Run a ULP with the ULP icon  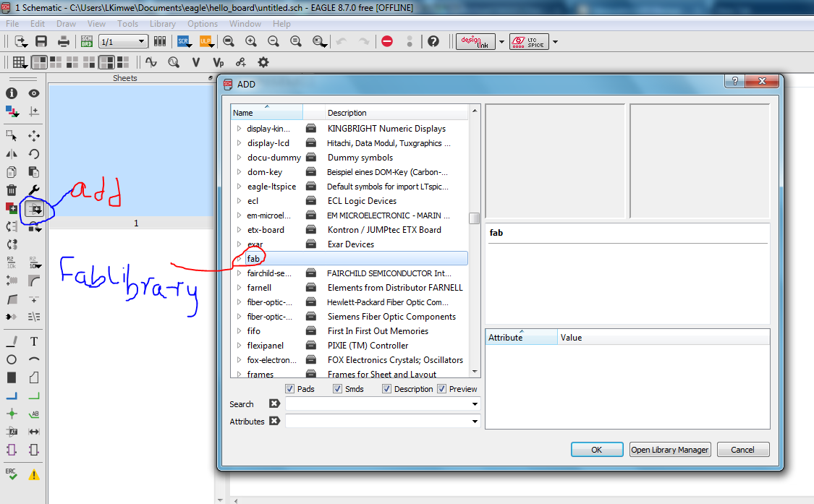206,41
